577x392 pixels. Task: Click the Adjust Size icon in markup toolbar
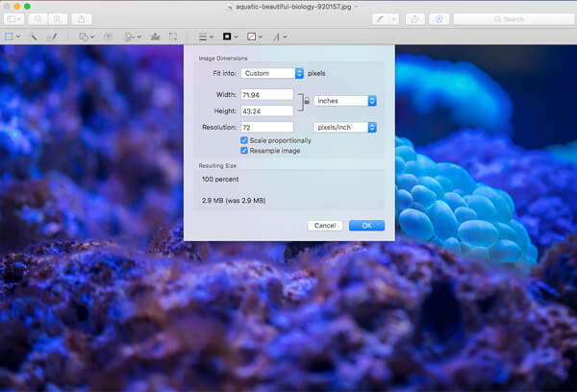coord(172,37)
